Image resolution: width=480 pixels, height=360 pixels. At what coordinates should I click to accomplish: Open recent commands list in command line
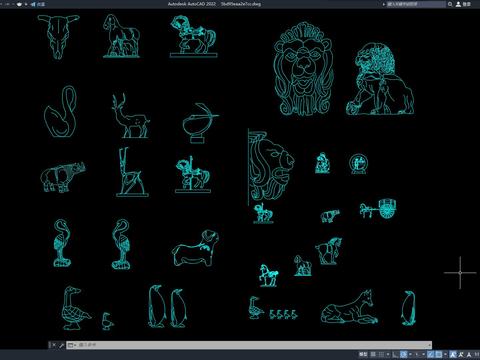tap(72, 345)
